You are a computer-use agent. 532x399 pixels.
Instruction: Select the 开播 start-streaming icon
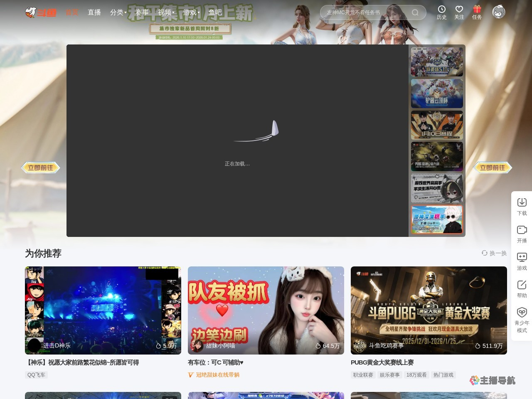pos(522,234)
